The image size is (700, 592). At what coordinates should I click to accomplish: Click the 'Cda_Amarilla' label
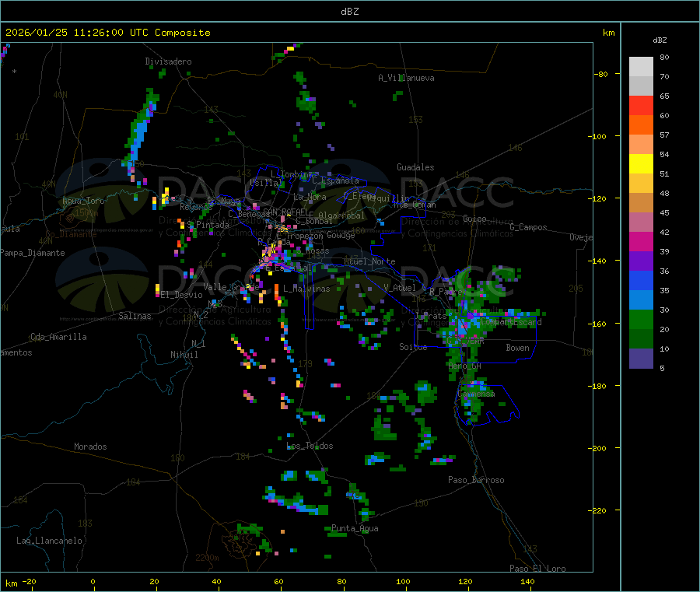(x=58, y=337)
